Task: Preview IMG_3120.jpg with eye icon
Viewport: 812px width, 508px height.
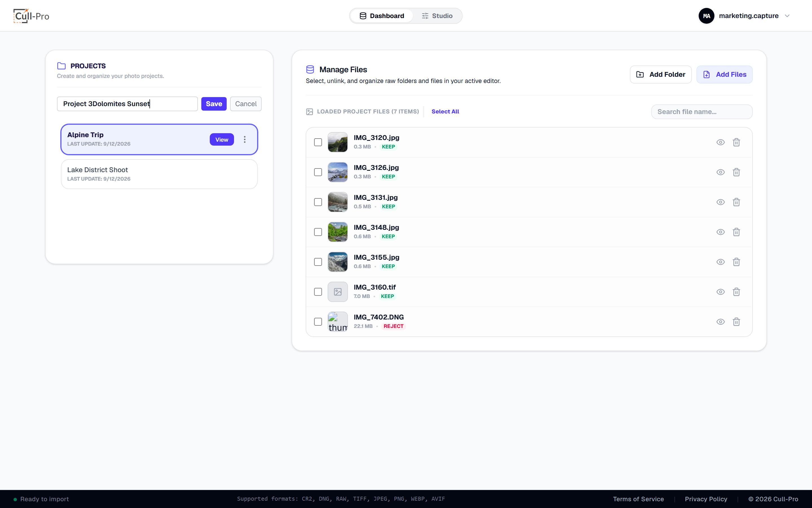Action: [x=720, y=142]
